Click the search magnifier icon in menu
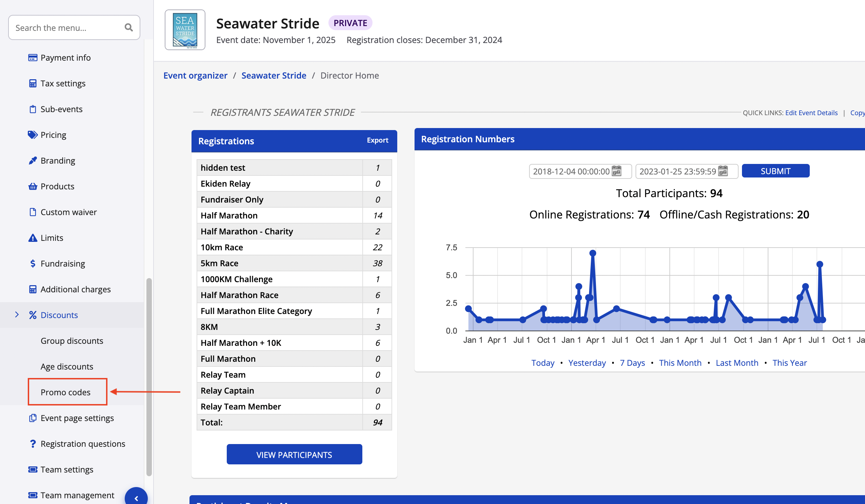Screen dimensions: 865x504 pyautogui.click(x=129, y=27)
